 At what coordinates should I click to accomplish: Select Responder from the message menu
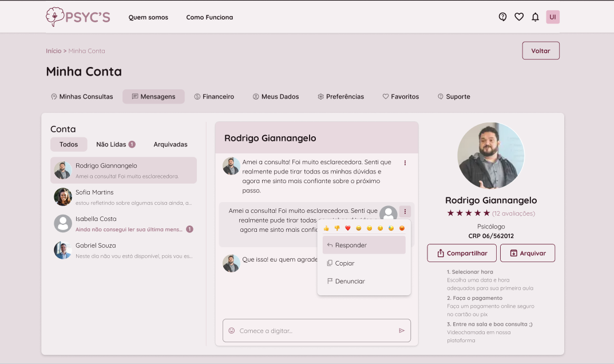coord(364,245)
